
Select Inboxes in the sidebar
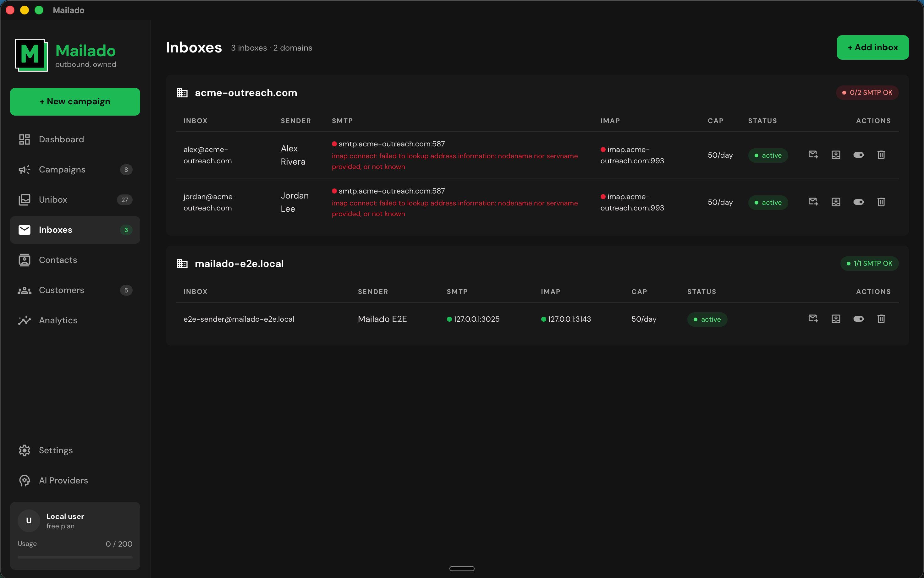pyautogui.click(x=75, y=230)
